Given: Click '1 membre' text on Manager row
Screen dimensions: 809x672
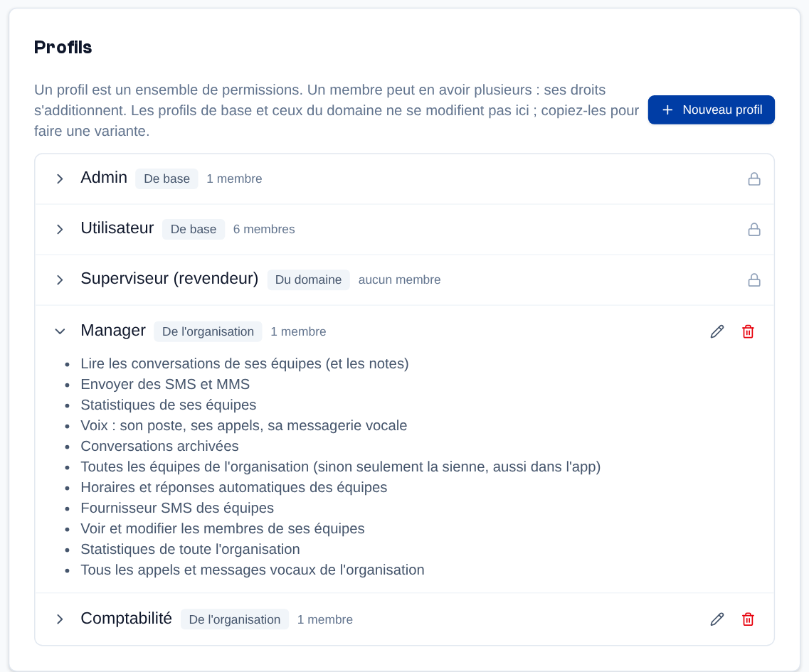Looking at the screenshot, I should (x=298, y=331).
